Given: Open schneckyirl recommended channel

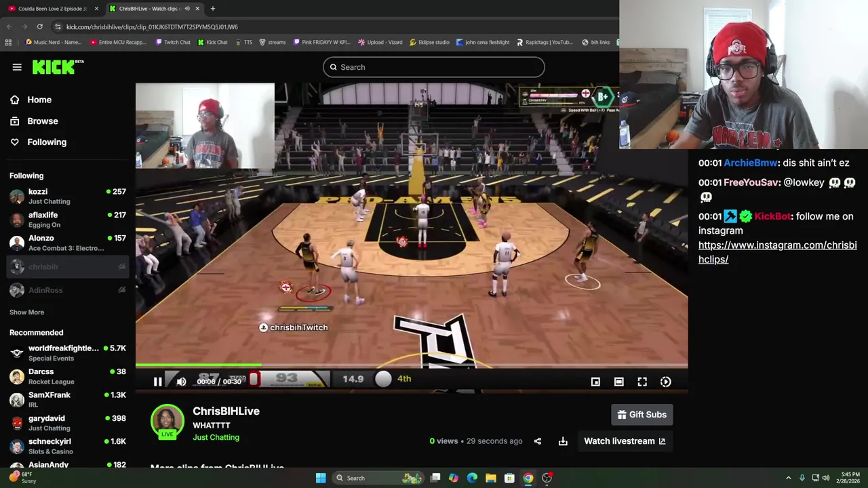Looking at the screenshot, I should (x=68, y=446).
